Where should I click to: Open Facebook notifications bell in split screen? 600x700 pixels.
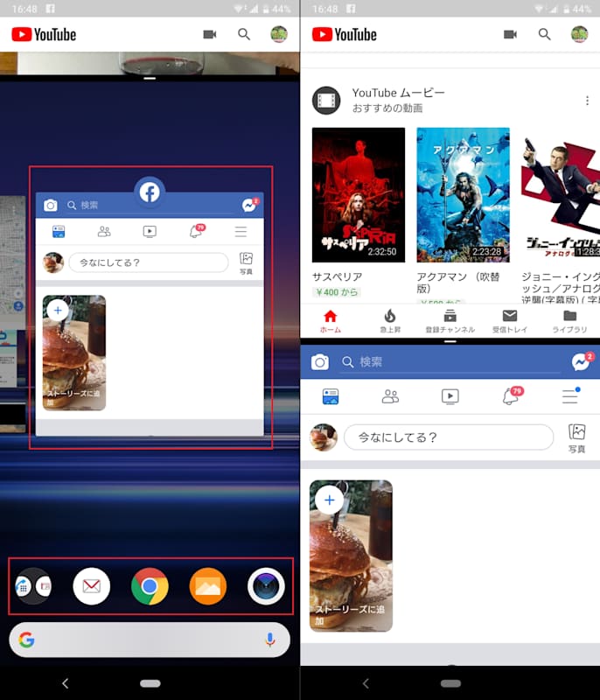coord(512,395)
